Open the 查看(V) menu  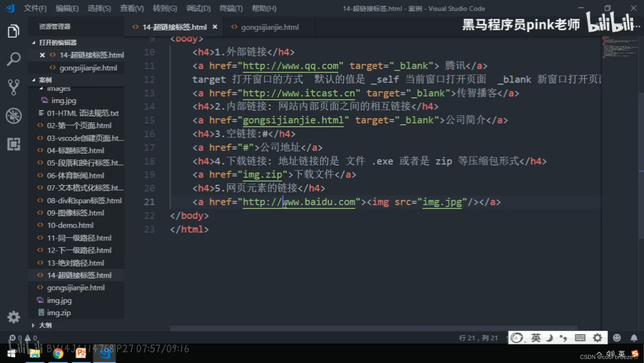click(x=131, y=8)
